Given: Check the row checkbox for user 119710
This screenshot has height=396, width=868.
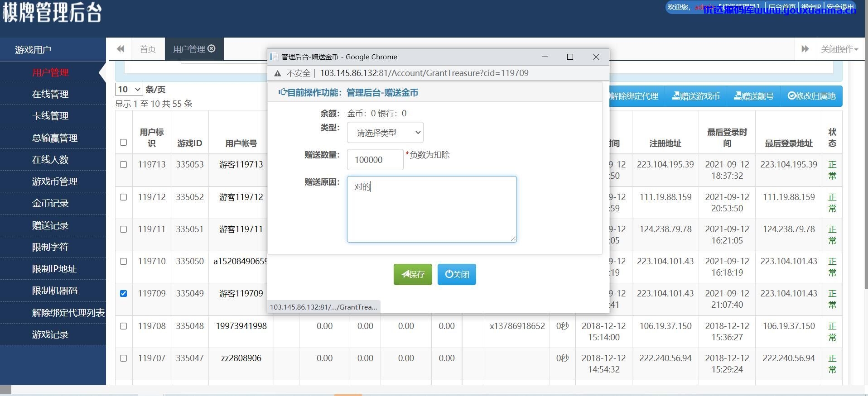Looking at the screenshot, I should [x=123, y=262].
